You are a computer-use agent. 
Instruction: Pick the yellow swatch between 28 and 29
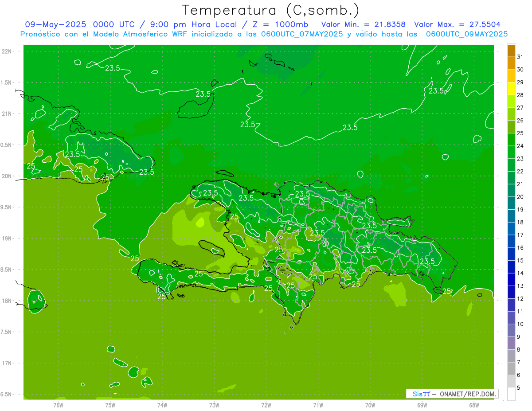511,88
